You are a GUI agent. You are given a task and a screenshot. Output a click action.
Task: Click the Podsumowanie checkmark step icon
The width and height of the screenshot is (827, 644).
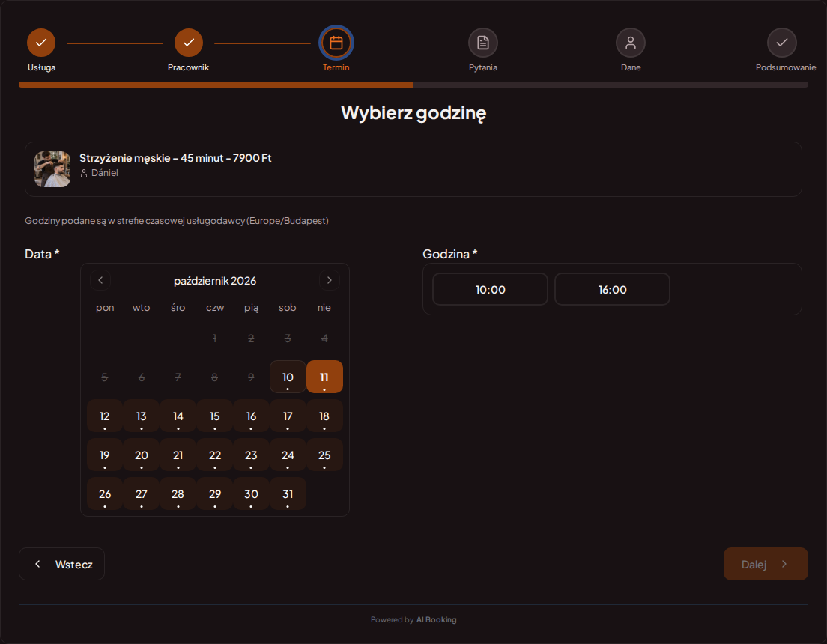click(x=781, y=43)
